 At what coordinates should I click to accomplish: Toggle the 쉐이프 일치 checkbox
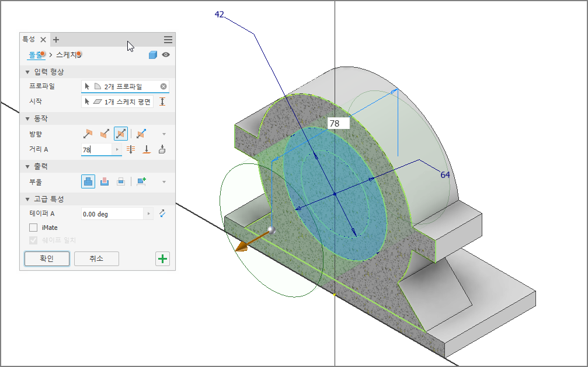pos(33,240)
